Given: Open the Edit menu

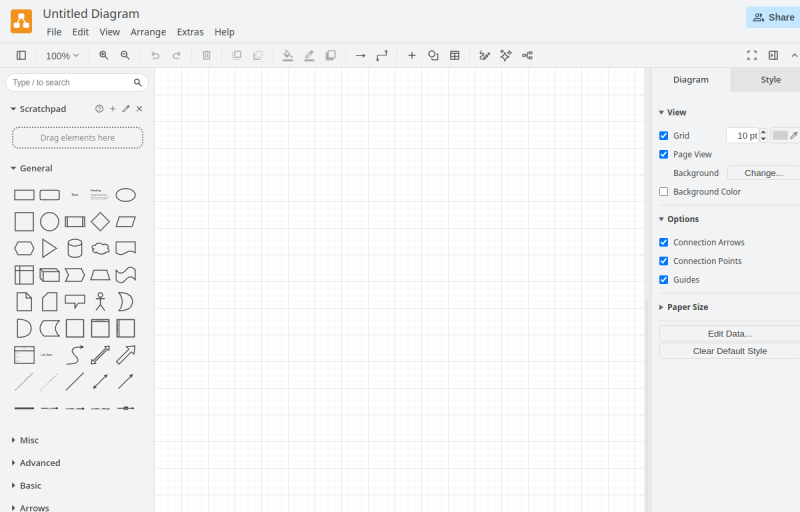Looking at the screenshot, I should [81, 32].
